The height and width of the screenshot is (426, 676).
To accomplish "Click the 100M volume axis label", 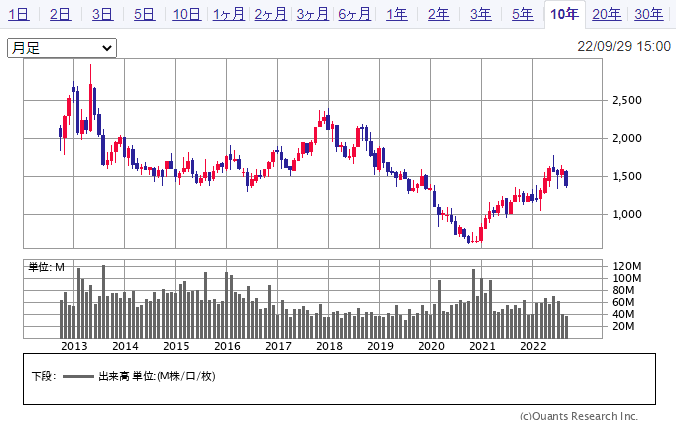I will tap(627, 278).
